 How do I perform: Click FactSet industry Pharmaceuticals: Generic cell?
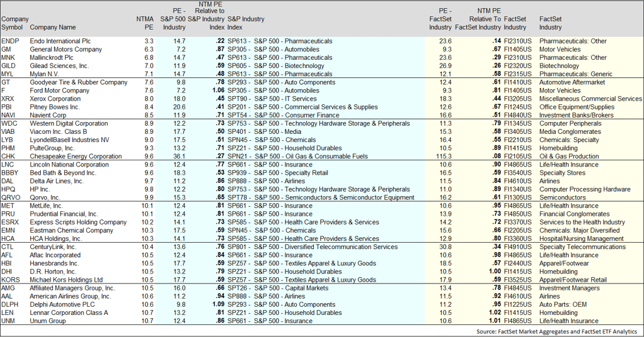click(576, 74)
